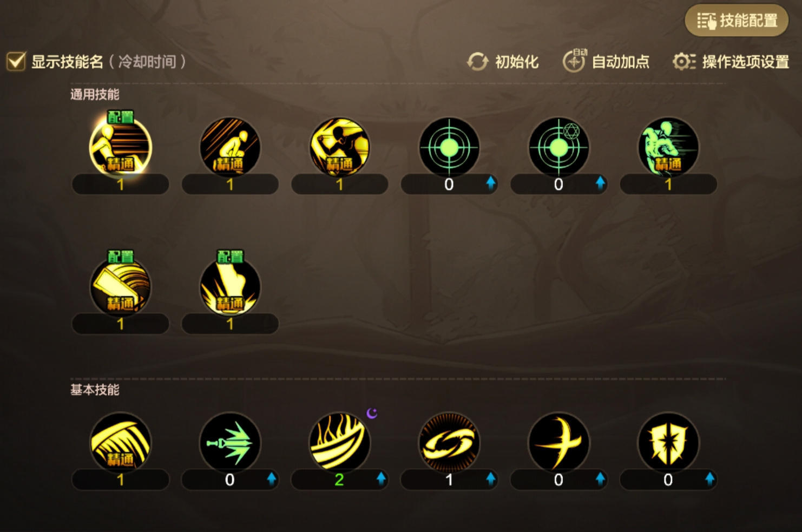The width and height of the screenshot is (802, 532).
Task: Select the green dagger throw skill icon
Action: [x=230, y=443]
